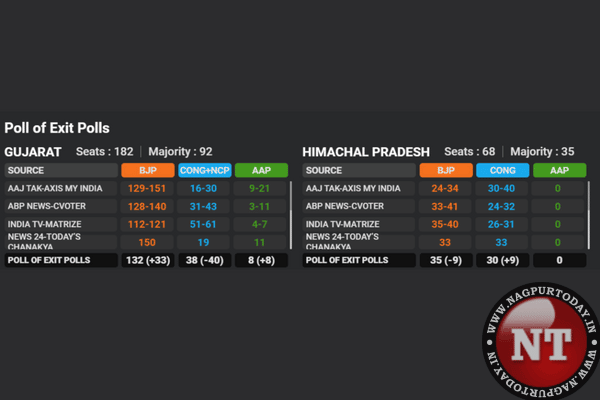
Task: Click Himachal AAP 0 in Chanakya row
Action: point(558,242)
